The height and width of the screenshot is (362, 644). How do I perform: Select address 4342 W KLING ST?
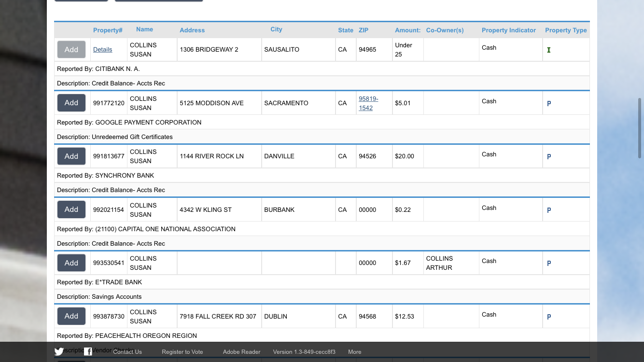(206, 209)
